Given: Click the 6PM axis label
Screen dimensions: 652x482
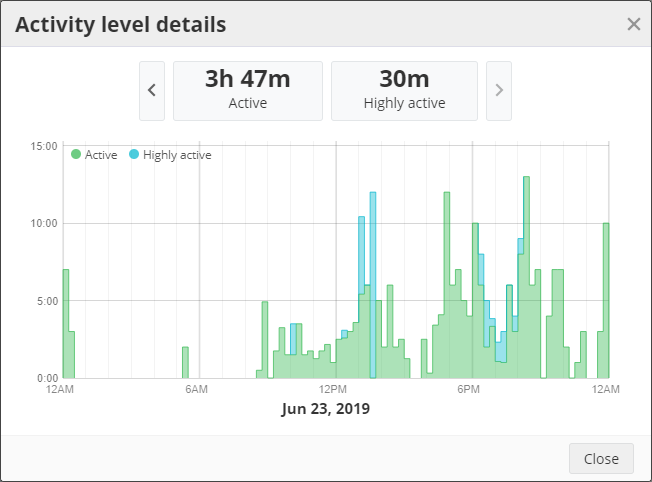Looking at the screenshot, I should pyautogui.click(x=469, y=389).
